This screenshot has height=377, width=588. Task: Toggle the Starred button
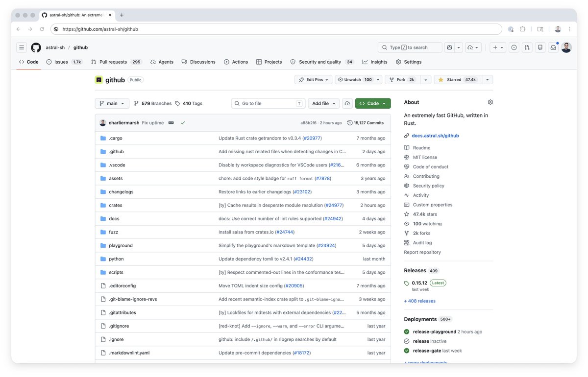click(x=458, y=80)
